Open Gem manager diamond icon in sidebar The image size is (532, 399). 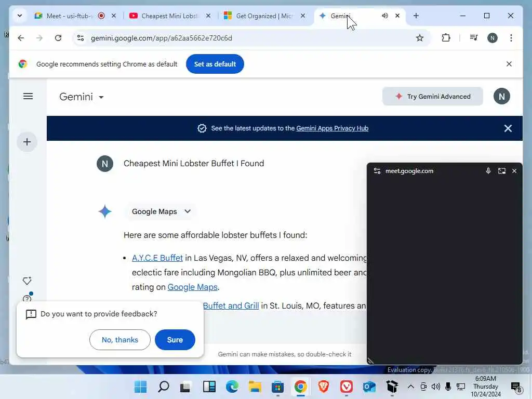point(27,281)
